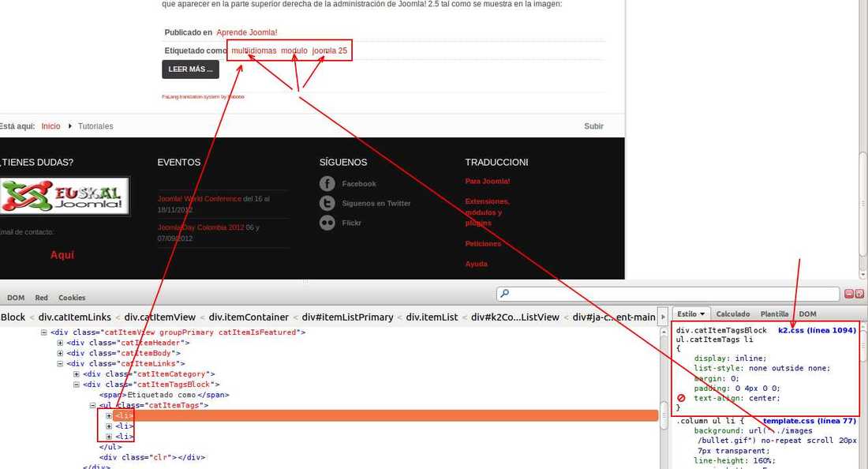Click the list-style: none outside none property
The width and height of the screenshot is (868, 469).
tap(762, 368)
